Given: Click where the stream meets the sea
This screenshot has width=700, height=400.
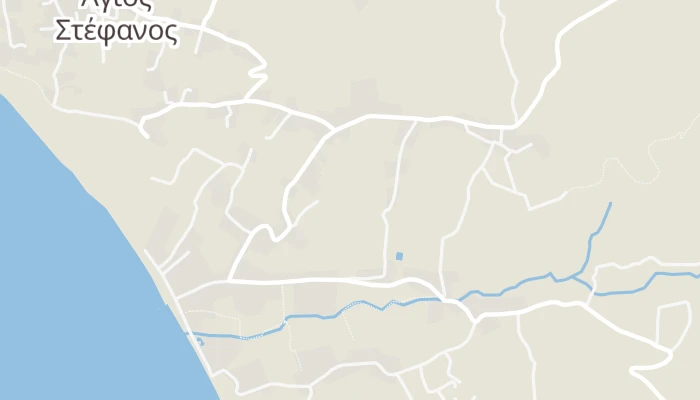Looking at the screenshot, I should coord(188,333).
